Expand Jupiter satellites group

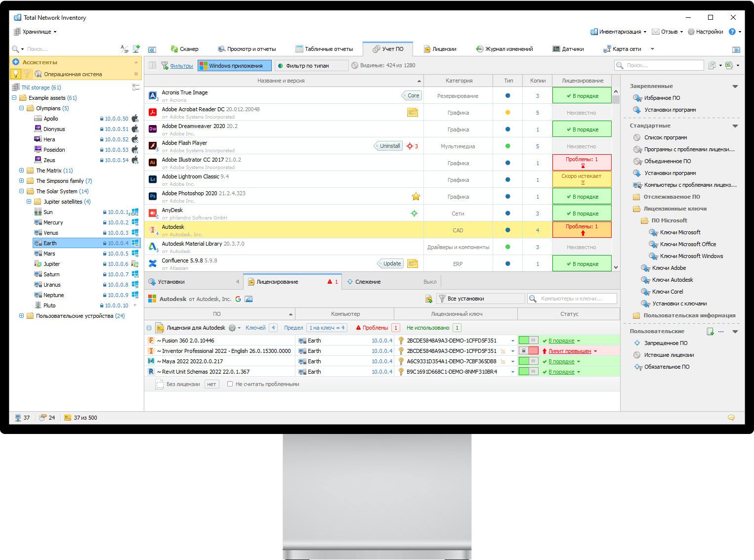coord(29,202)
